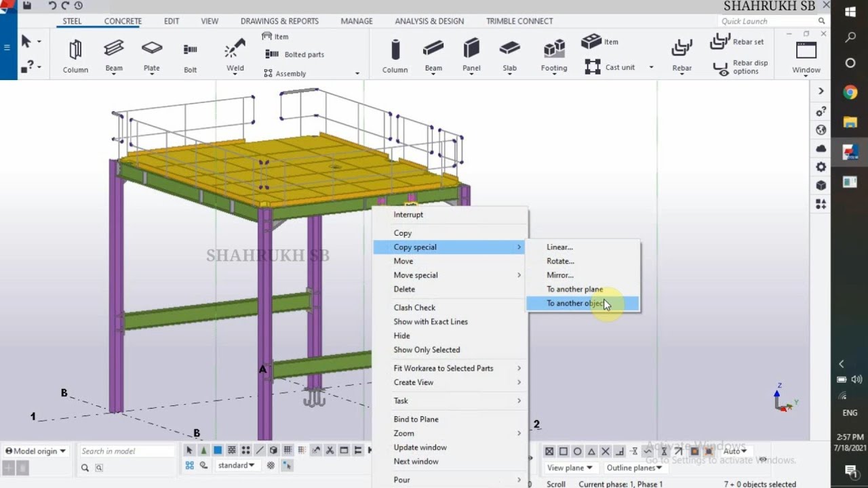Open the undo history clock icon

click(79, 5)
